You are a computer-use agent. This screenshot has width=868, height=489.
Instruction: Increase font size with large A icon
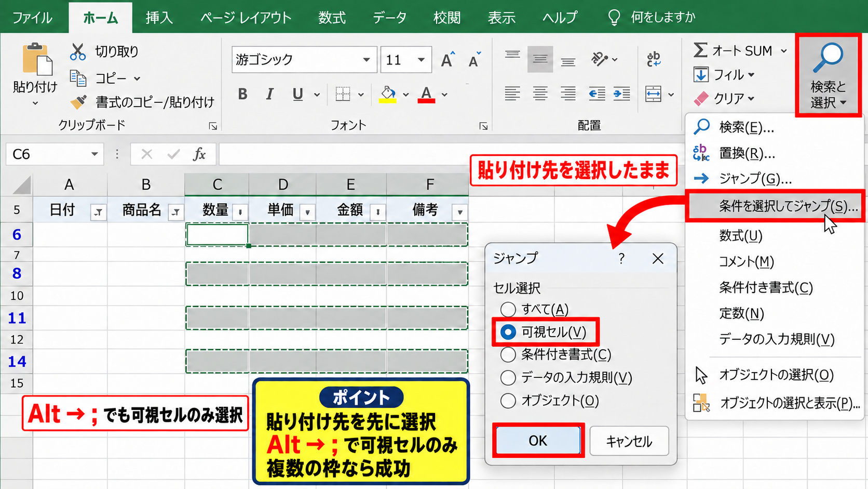point(448,60)
